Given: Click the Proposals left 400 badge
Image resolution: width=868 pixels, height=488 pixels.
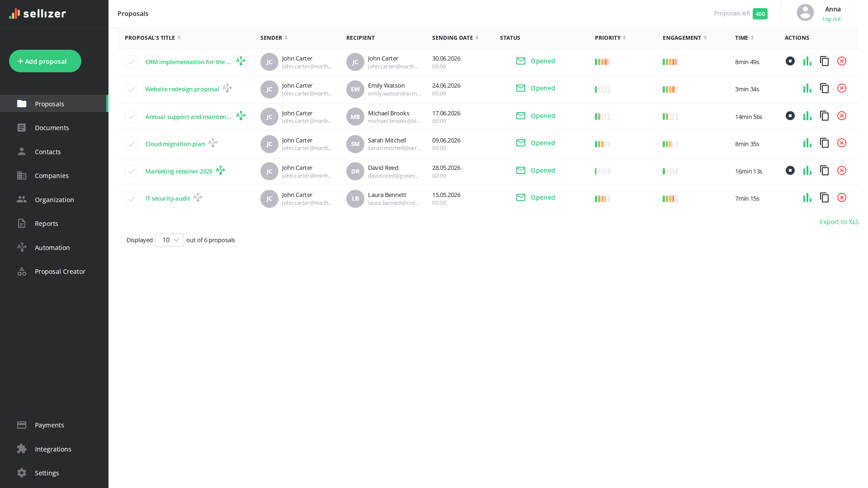Looking at the screenshot, I should pyautogui.click(x=760, y=14).
